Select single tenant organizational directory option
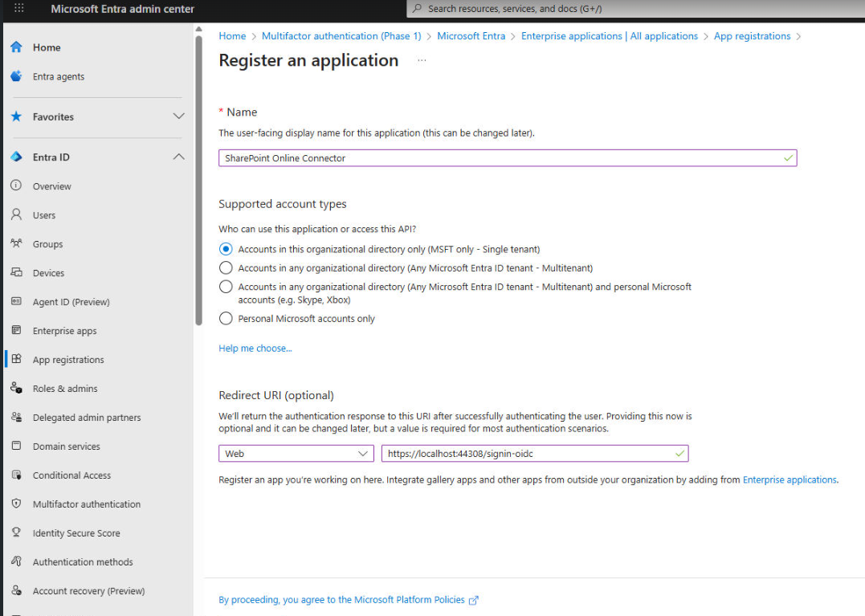 (226, 249)
